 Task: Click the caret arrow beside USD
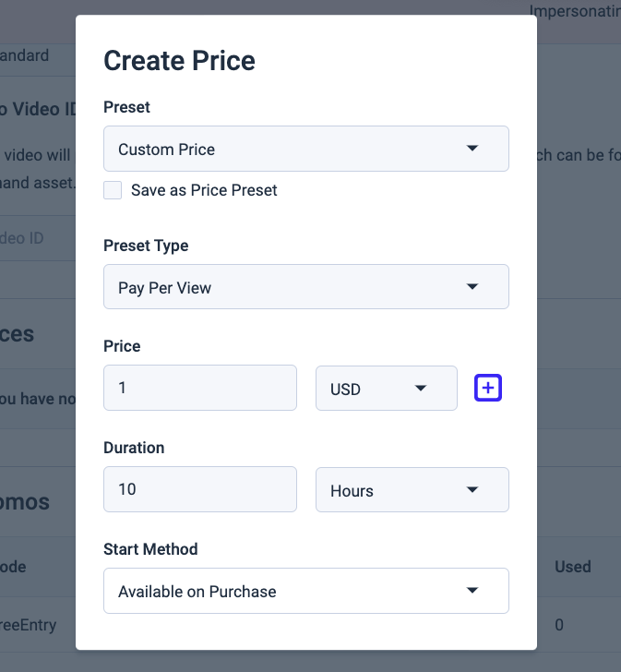[421, 389]
